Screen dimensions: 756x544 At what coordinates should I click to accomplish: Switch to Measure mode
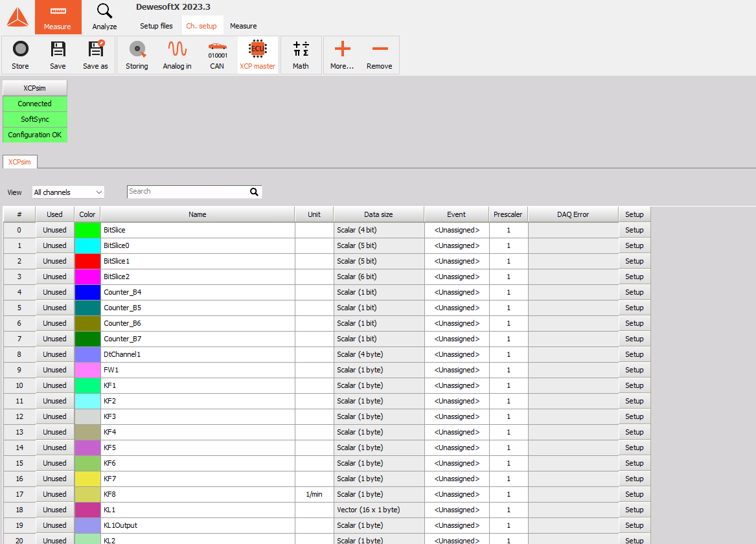click(58, 17)
